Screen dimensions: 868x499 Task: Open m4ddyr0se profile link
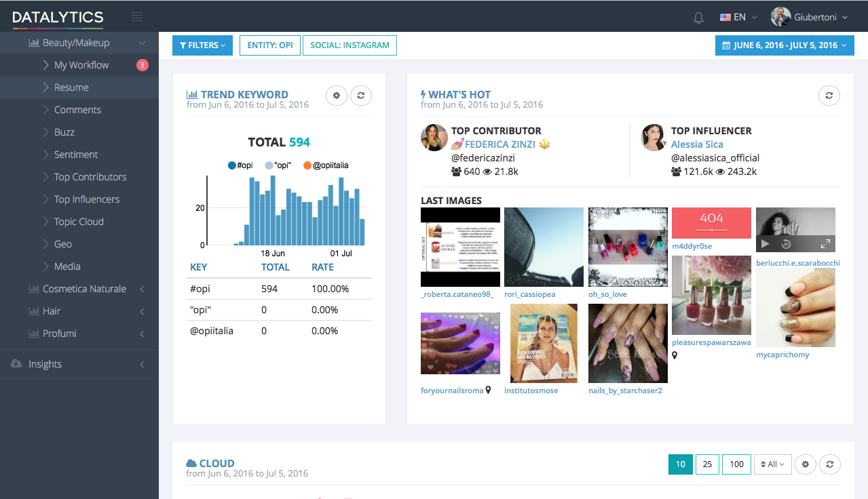point(692,246)
